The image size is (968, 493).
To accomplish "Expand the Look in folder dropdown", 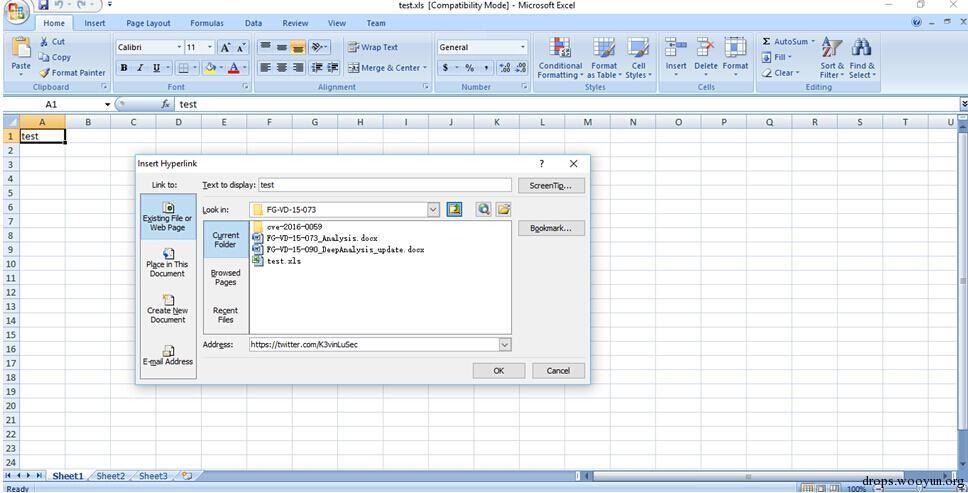I will click(x=433, y=210).
